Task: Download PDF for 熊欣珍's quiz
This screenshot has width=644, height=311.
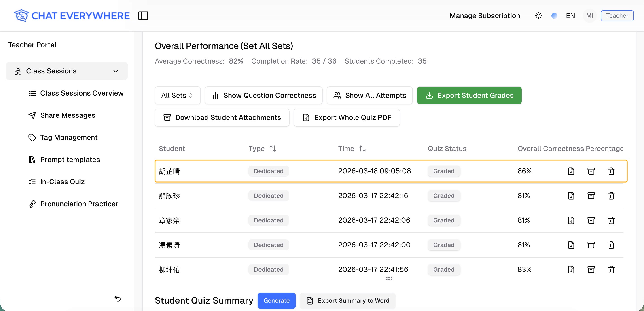Action: coord(571,196)
